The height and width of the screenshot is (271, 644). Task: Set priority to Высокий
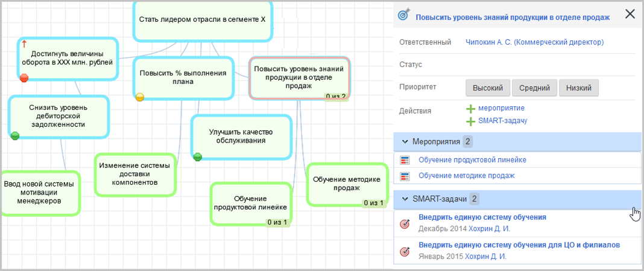(487, 88)
